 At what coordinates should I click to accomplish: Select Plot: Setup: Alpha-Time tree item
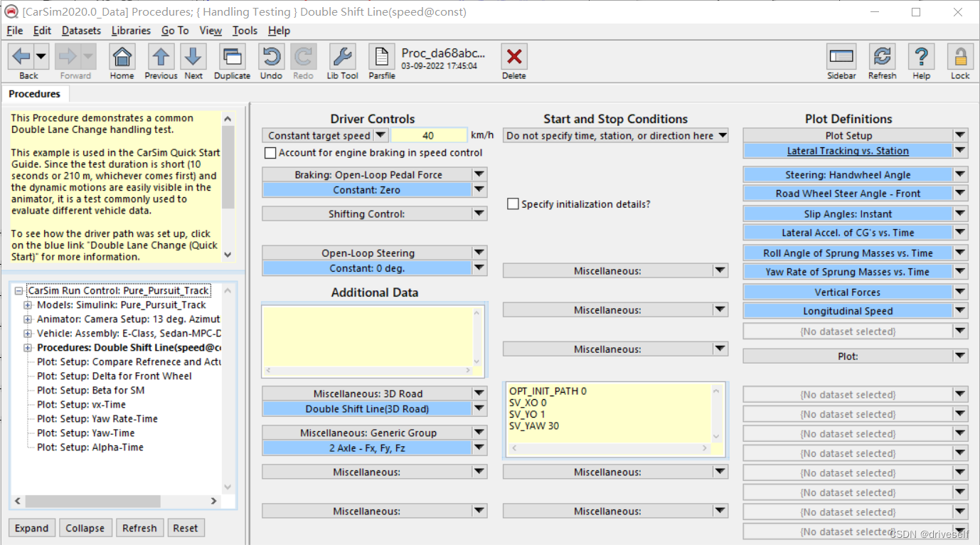pos(90,447)
